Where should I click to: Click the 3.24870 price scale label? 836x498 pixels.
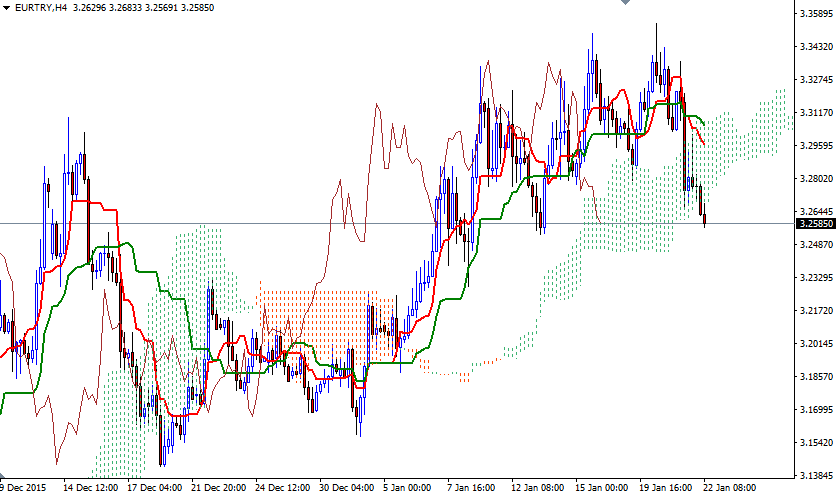[x=816, y=245]
